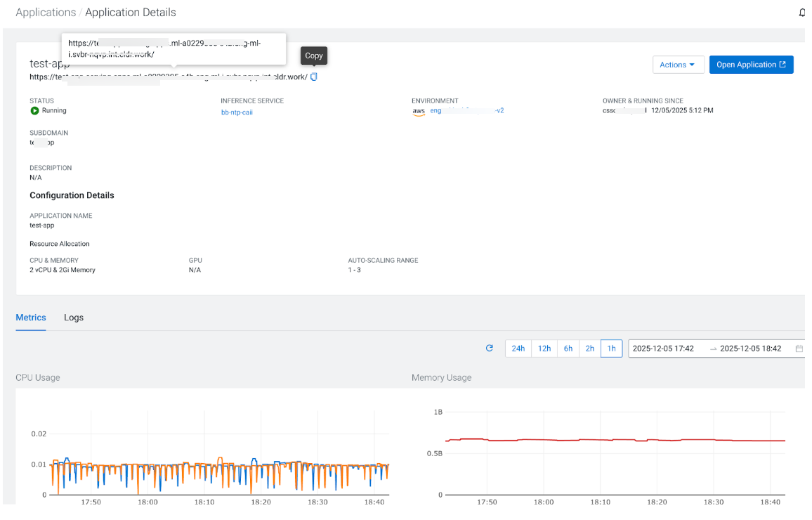Click the green Running status icon

tap(34, 110)
